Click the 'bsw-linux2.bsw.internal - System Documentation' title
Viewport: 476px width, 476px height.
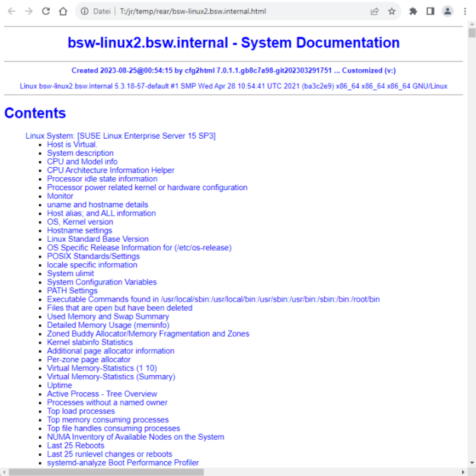(234, 43)
